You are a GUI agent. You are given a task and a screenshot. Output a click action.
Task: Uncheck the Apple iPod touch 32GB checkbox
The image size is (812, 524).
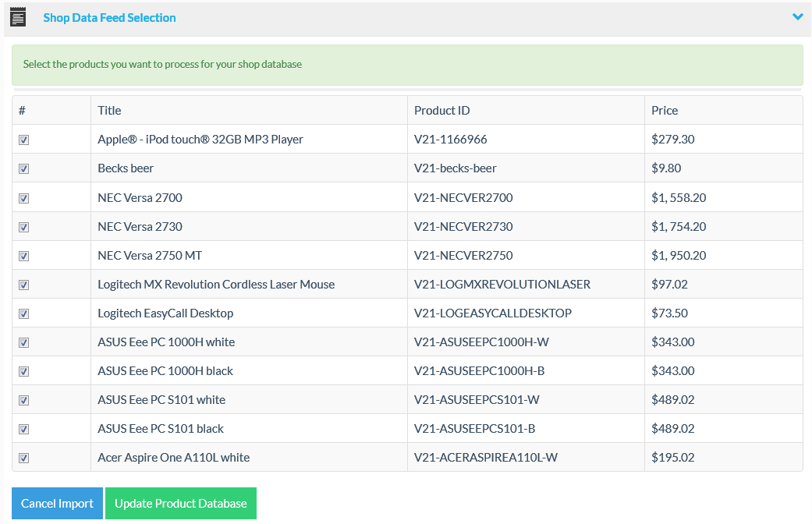pyautogui.click(x=23, y=140)
